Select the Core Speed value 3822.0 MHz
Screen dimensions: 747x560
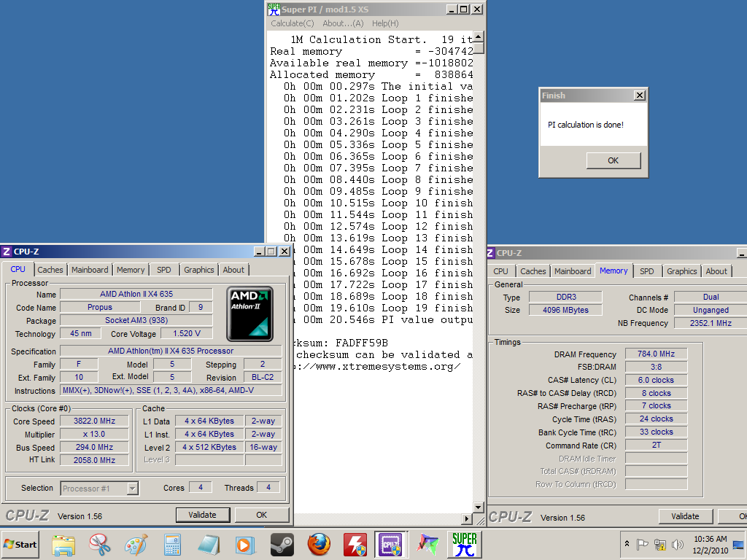pos(94,421)
